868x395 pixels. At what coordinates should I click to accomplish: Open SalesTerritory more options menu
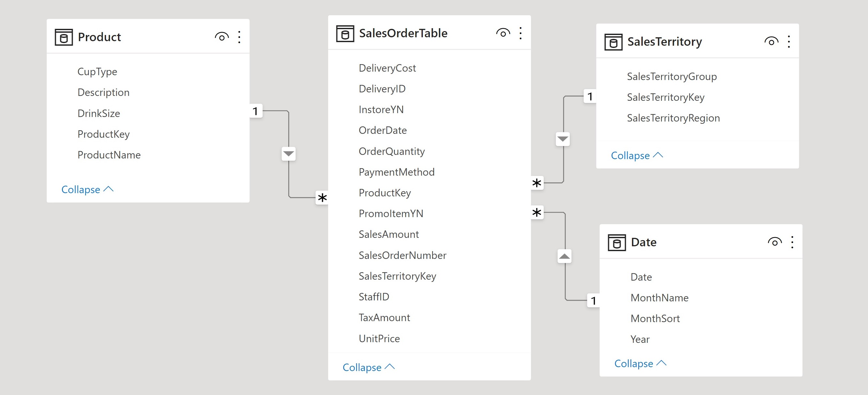(789, 42)
